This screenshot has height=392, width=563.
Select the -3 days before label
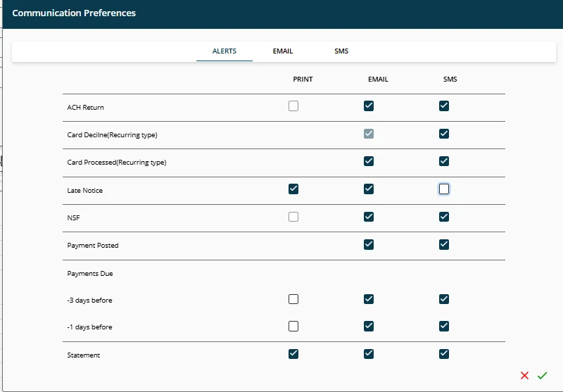click(x=89, y=301)
